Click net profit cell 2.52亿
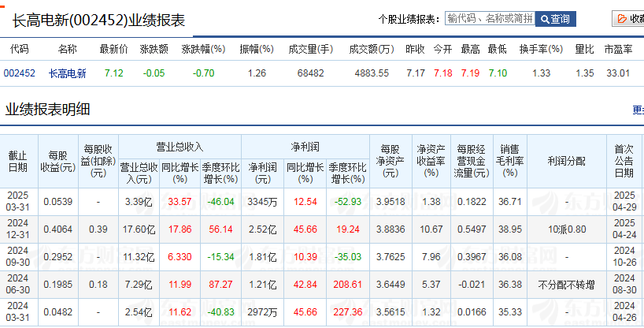 pos(262,229)
